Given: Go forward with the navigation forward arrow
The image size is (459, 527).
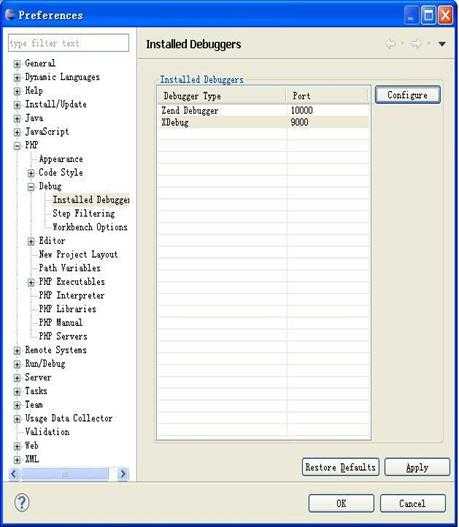Looking at the screenshot, I should point(416,44).
